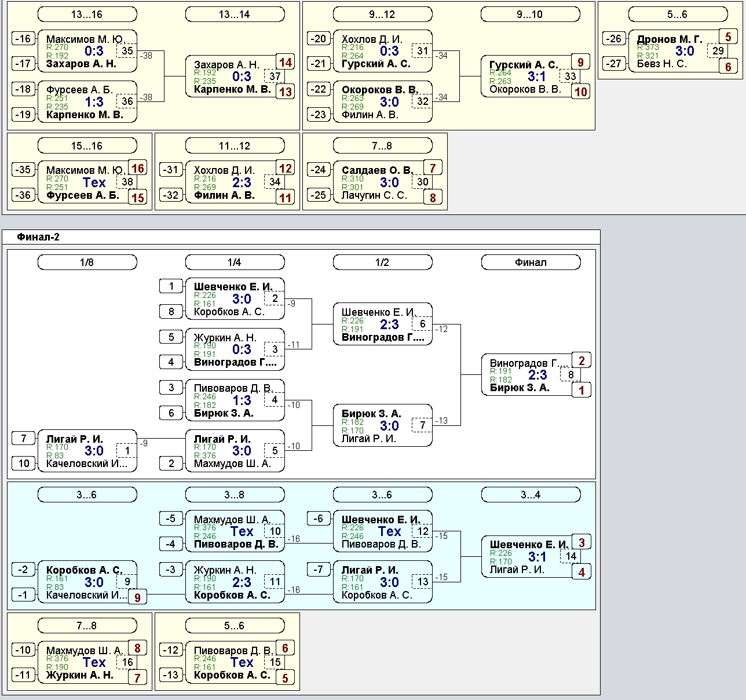Click the -24 slot box

pyautogui.click(x=319, y=170)
